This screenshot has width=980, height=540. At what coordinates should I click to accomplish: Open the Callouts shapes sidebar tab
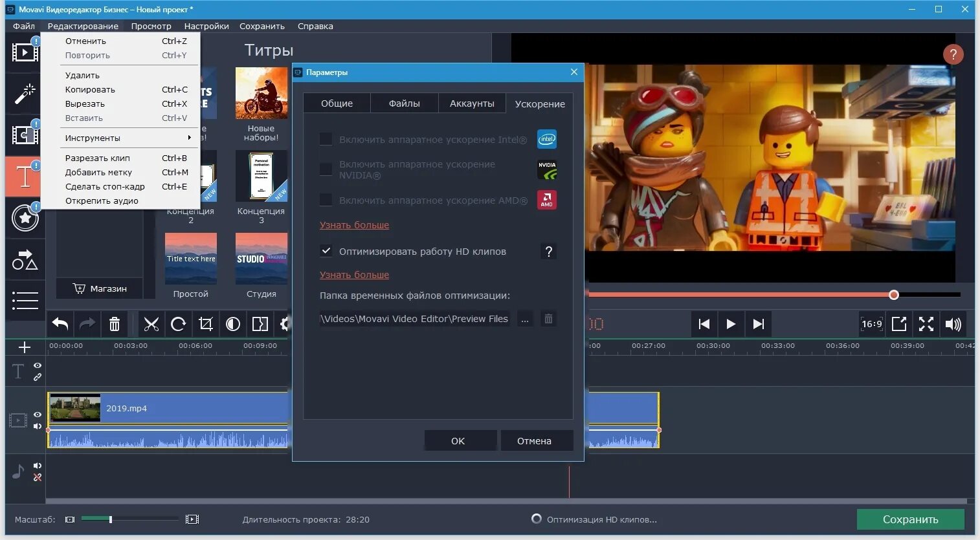(25, 259)
